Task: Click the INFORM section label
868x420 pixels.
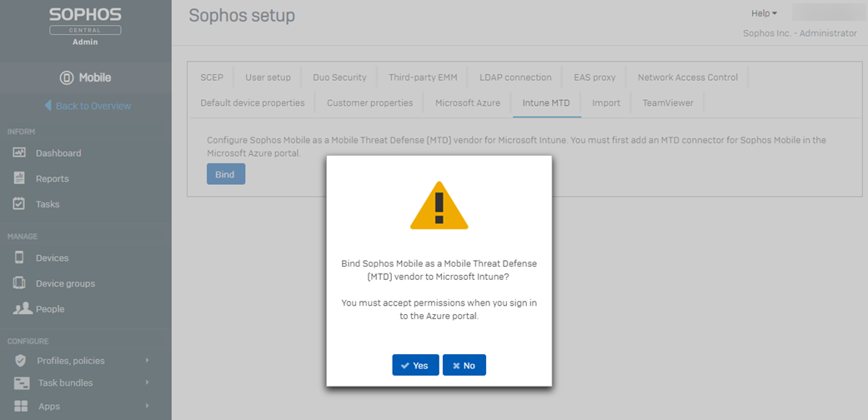Action: click(x=21, y=132)
